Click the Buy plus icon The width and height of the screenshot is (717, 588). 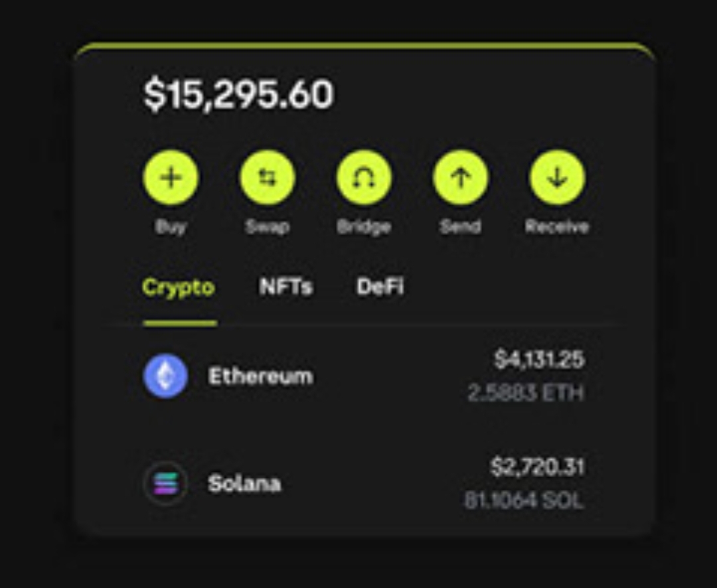pyautogui.click(x=171, y=178)
